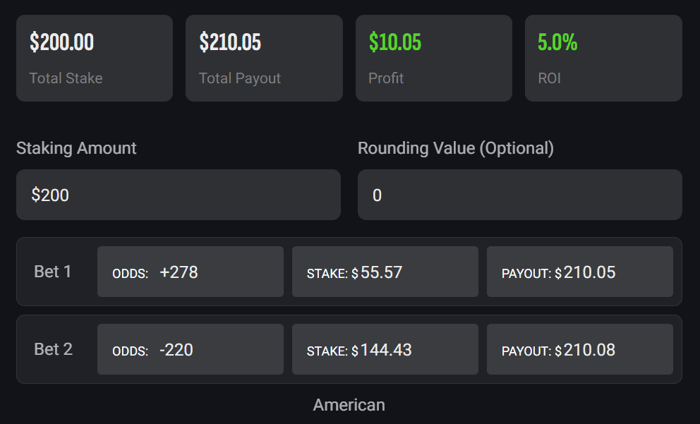
Task: Click the Profit summary card
Action: point(434,58)
